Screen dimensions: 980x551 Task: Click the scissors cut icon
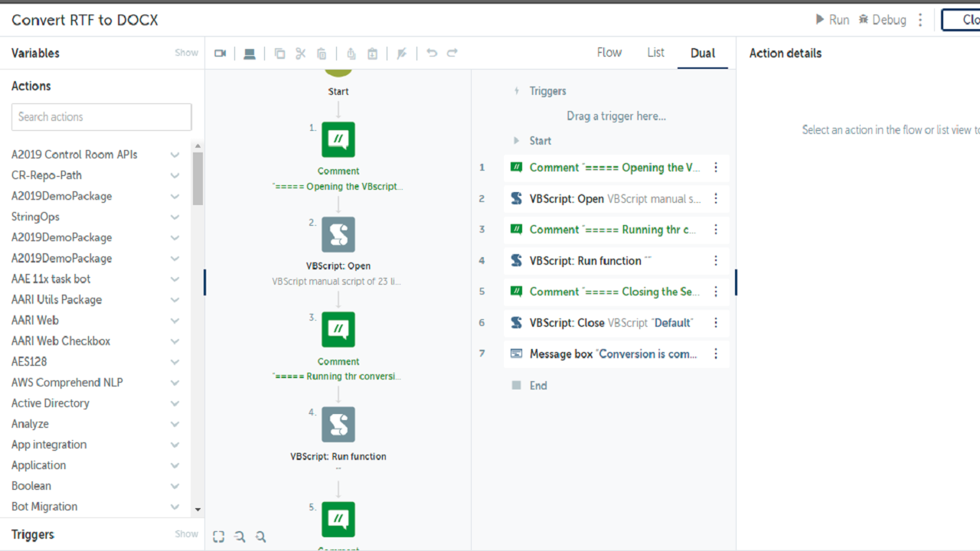point(300,54)
